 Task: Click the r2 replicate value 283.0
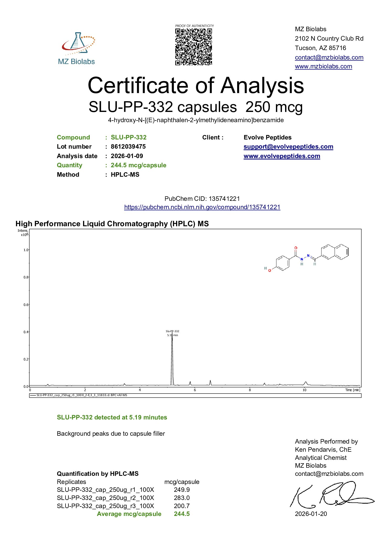182,498
